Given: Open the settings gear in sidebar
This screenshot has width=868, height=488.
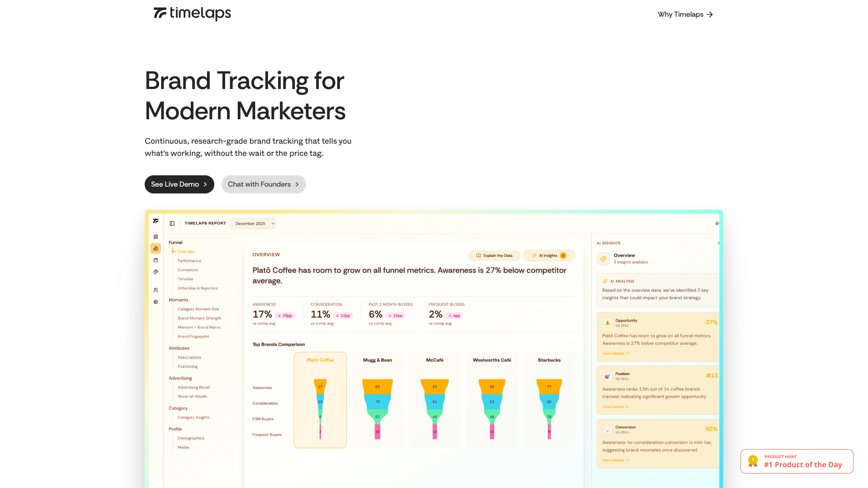Looking at the screenshot, I should point(156,302).
